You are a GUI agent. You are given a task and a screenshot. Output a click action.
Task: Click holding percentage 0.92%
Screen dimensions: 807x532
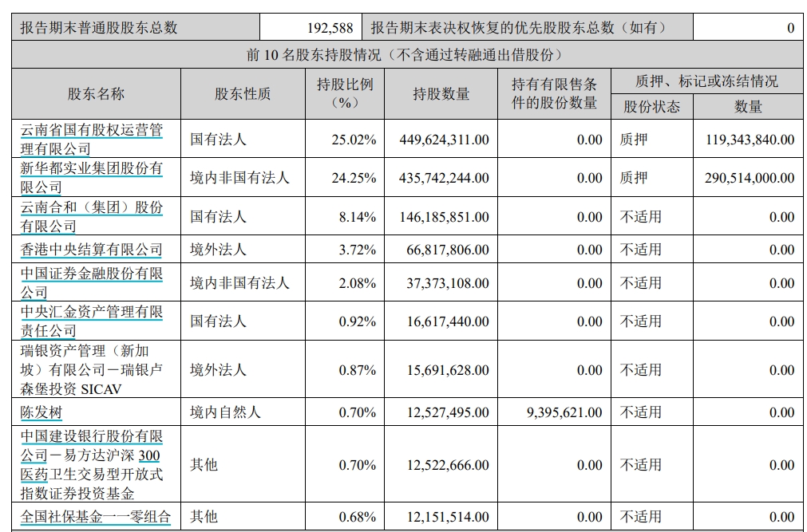(x=357, y=321)
